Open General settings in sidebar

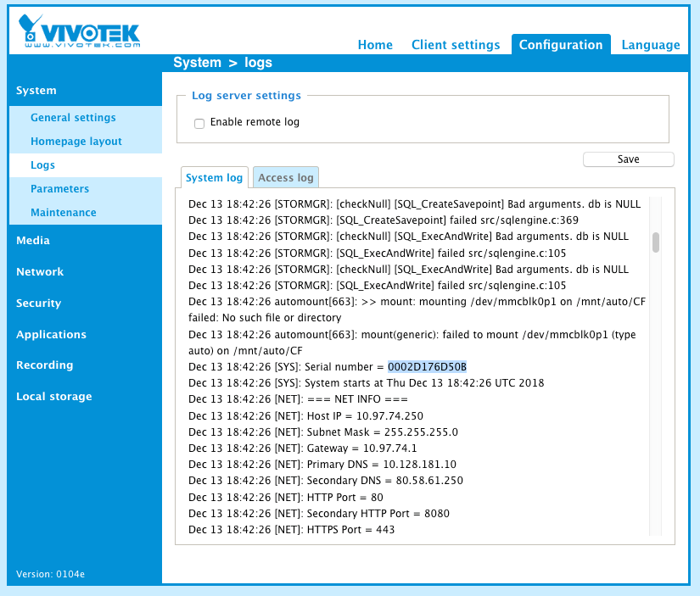73,117
